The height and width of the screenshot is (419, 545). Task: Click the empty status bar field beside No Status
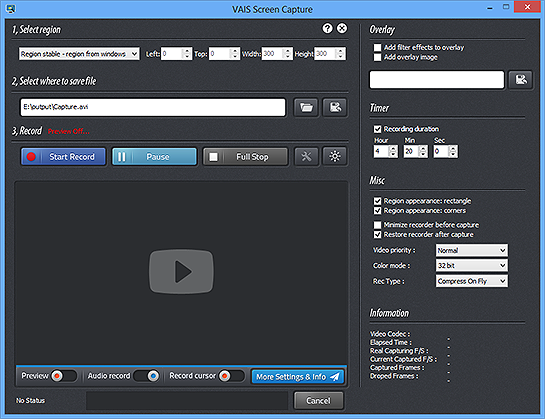coord(187,401)
